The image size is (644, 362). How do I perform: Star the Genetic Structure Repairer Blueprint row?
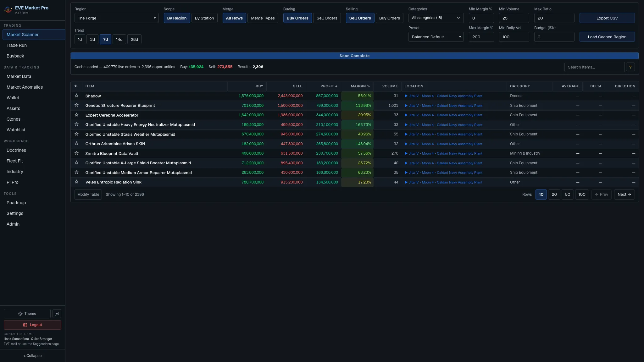[x=76, y=105]
